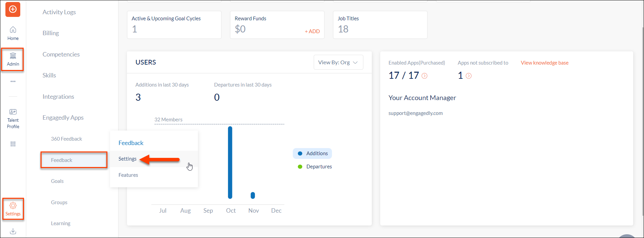The height and width of the screenshot is (238, 644).
Task: Open the Job Titles card
Action: tap(380, 25)
